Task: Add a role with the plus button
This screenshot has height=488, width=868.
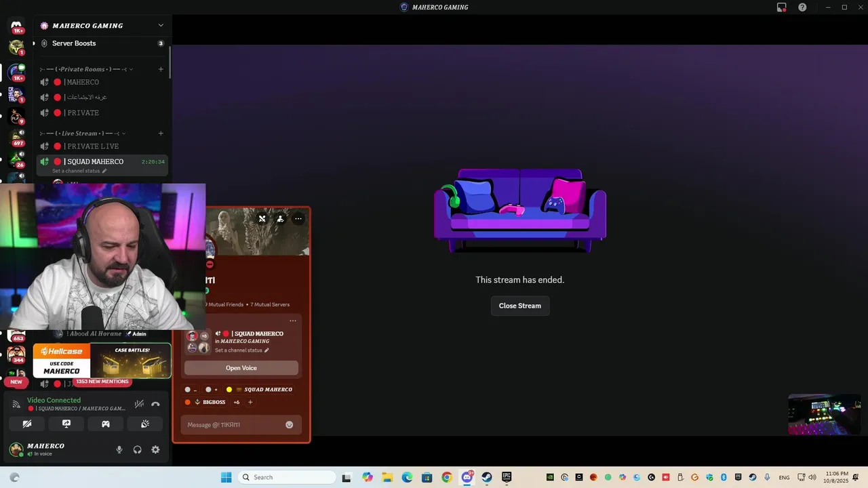Action: [250, 402]
